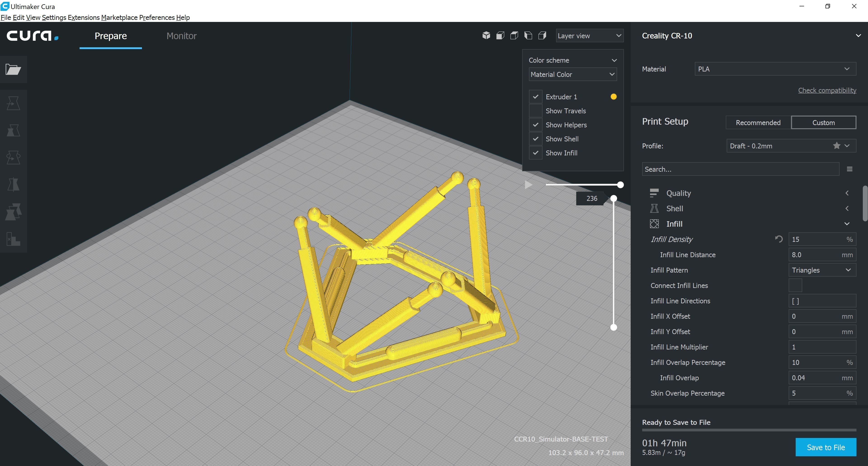This screenshot has width=868, height=466.
Task: Open the Extensions menu
Action: tap(84, 18)
